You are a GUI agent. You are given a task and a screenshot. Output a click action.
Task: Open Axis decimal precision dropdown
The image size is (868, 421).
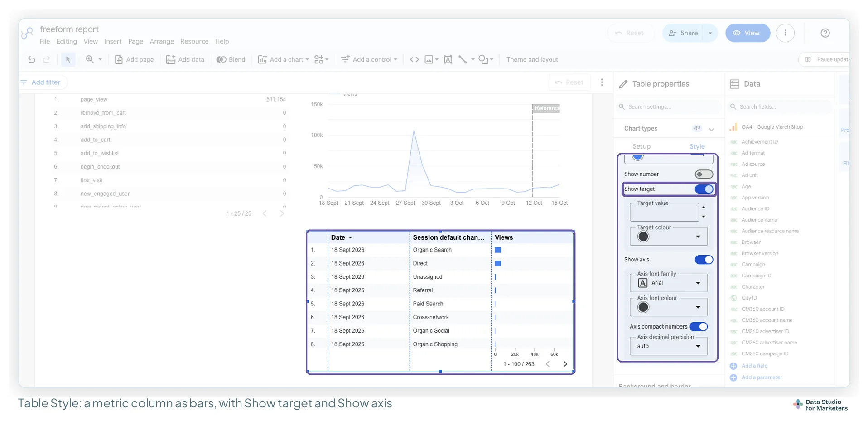coord(668,346)
